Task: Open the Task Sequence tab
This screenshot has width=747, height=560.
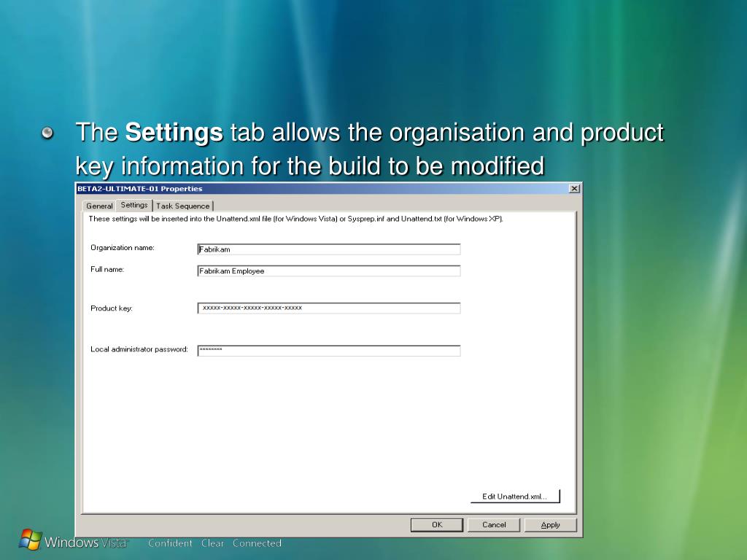Action: point(183,206)
